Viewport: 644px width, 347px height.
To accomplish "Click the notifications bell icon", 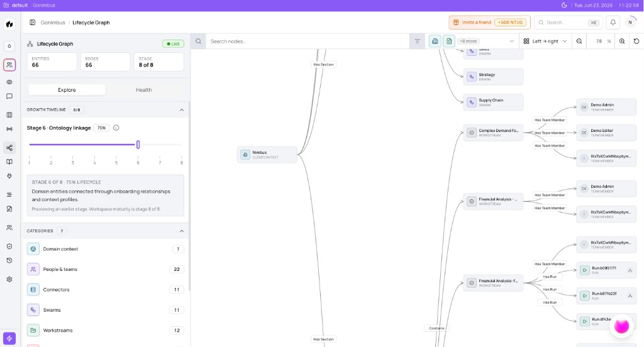I will pyautogui.click(x=613, y=23).
